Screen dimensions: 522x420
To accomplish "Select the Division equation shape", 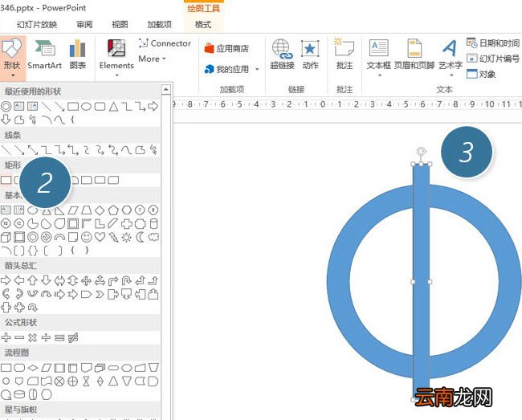I will click(46, 338).
